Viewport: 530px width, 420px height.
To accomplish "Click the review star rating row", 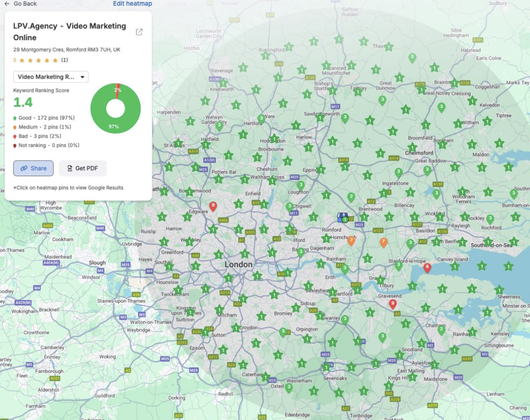I will 38,60.
